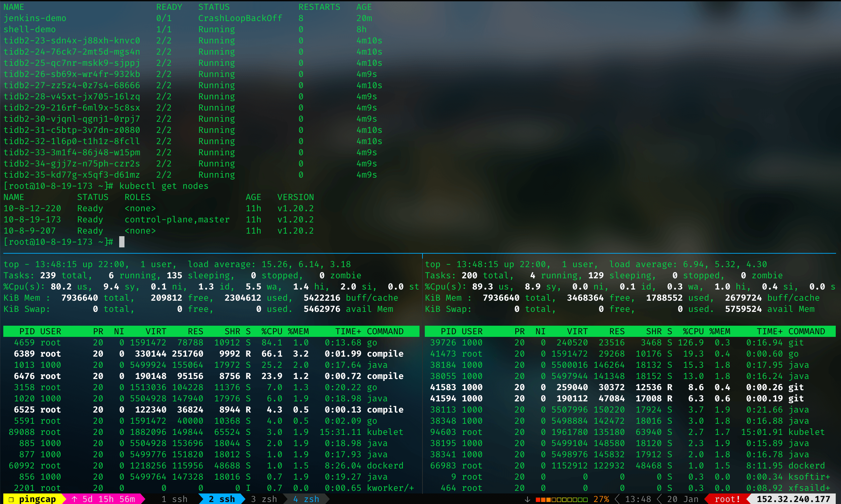Screen dimensions: 841x504
Task: Click left pane kubelet process 89088
Action: [211, 432]
